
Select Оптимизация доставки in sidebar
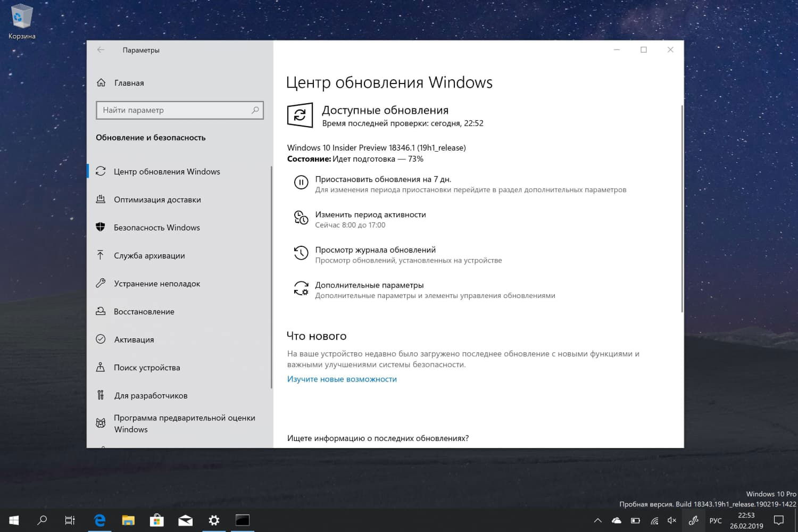157,199
